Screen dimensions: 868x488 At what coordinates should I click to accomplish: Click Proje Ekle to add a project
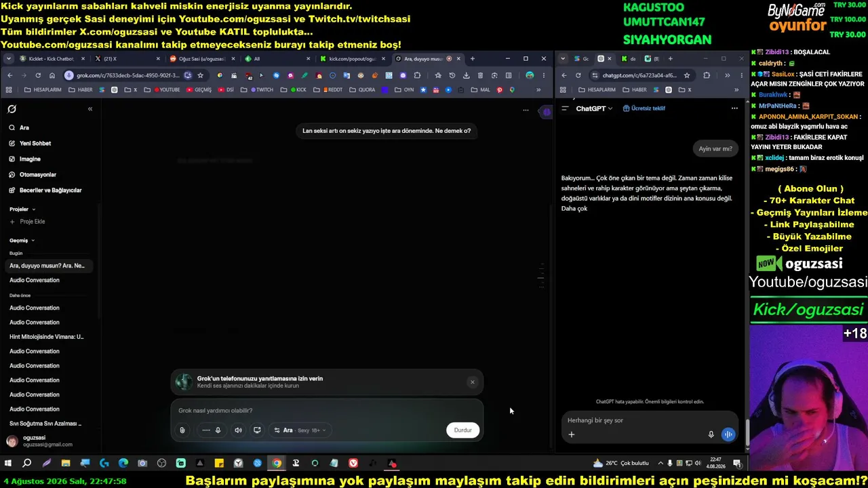tap(28, 222)
